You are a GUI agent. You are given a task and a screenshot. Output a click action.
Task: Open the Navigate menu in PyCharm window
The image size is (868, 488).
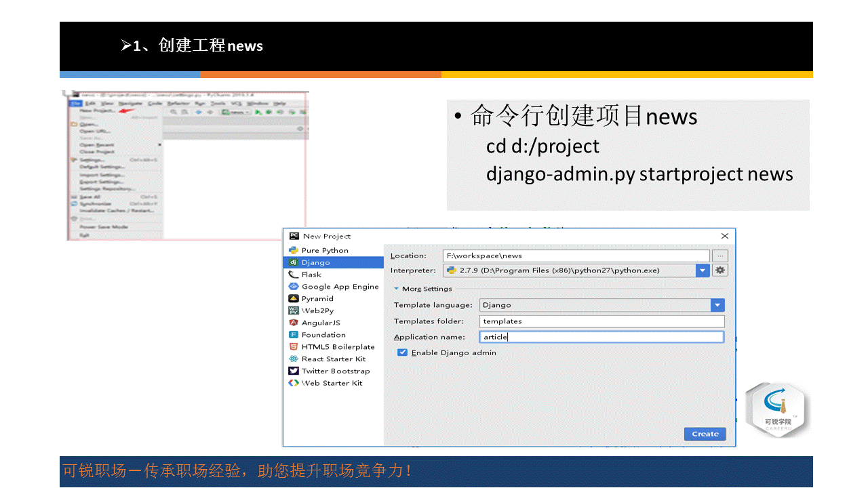[131, 103]
